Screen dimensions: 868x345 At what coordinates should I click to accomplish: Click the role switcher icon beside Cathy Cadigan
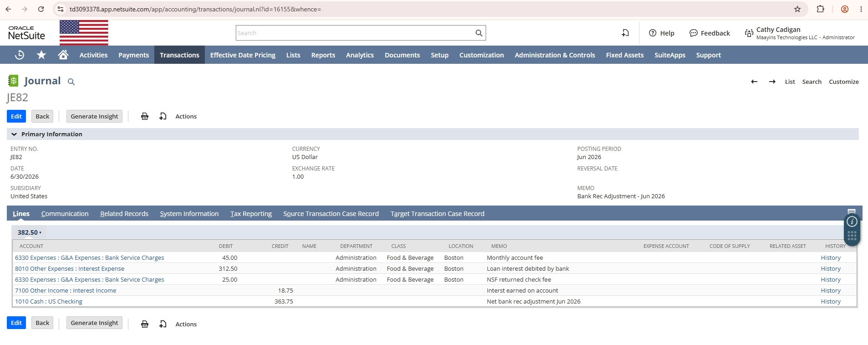tap(749, 33)
